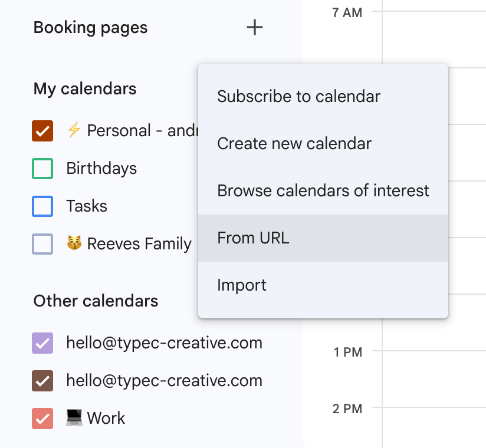The image size is (486, 448).
Task: Uncheck the Personal calendar visibility
Action: pyautogui.click(x=42, y=130)
